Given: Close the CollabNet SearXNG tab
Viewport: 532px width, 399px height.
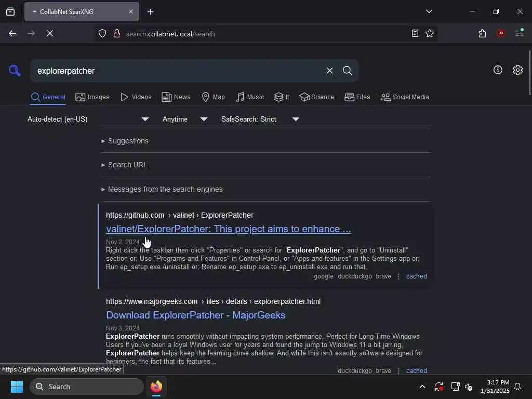Looking at the screenshot, I should 131,12.
